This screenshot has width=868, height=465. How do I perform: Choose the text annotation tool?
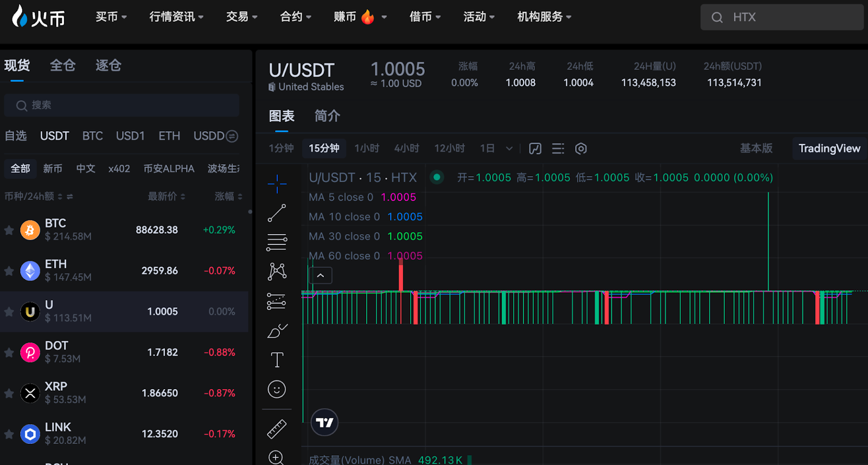tap(277, 360)
